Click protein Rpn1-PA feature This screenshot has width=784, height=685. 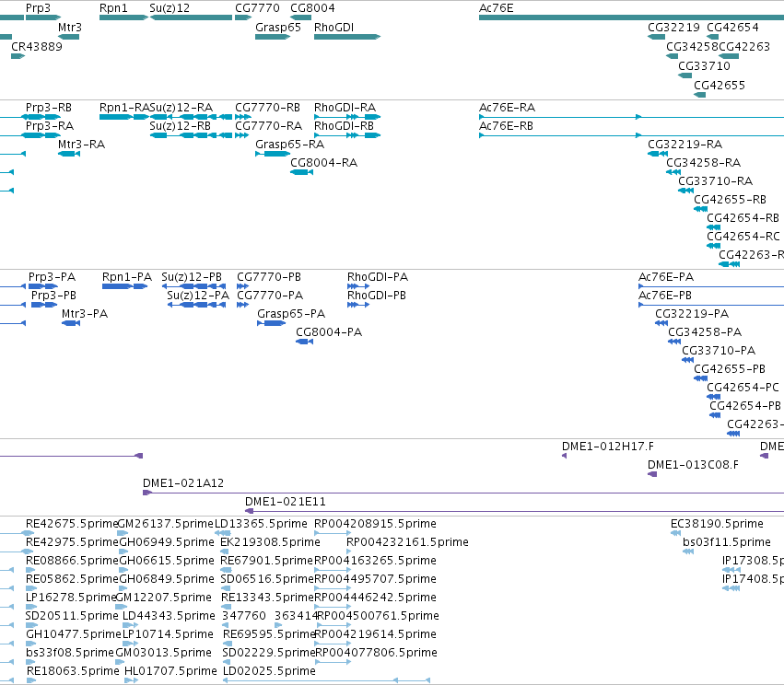click(x=124, y=286)
